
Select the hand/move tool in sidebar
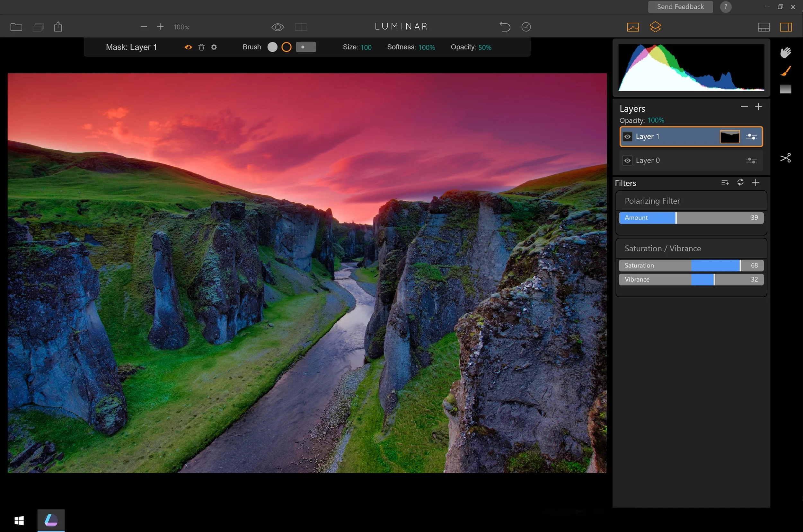785,53
